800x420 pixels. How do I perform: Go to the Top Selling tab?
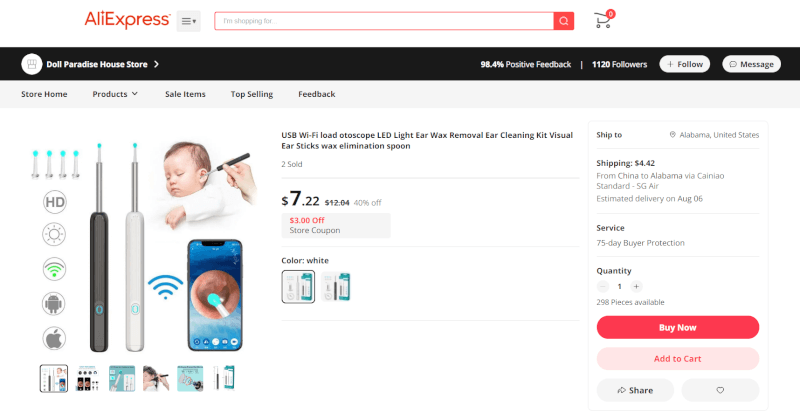point(252,94)
